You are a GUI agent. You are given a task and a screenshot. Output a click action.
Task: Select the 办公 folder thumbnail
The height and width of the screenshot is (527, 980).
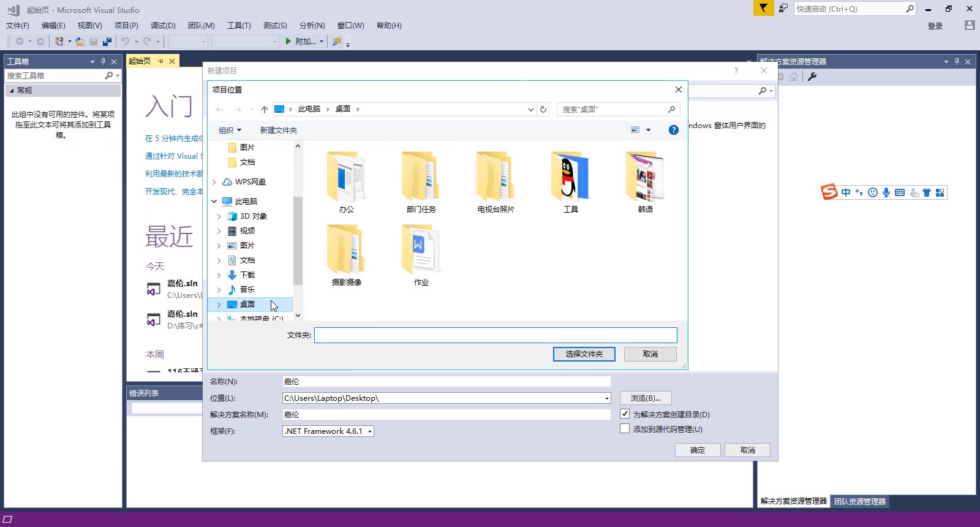point(347,182)
